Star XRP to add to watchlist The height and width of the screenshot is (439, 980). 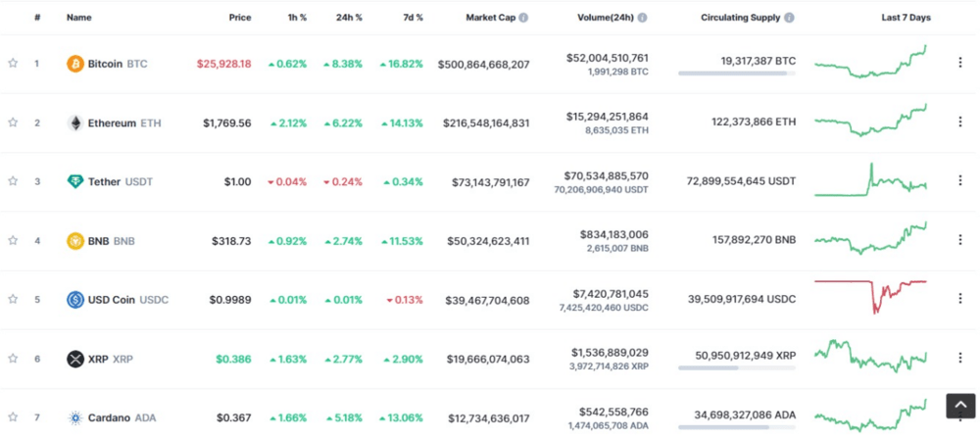pyautogui.click(x=13, y=359)
